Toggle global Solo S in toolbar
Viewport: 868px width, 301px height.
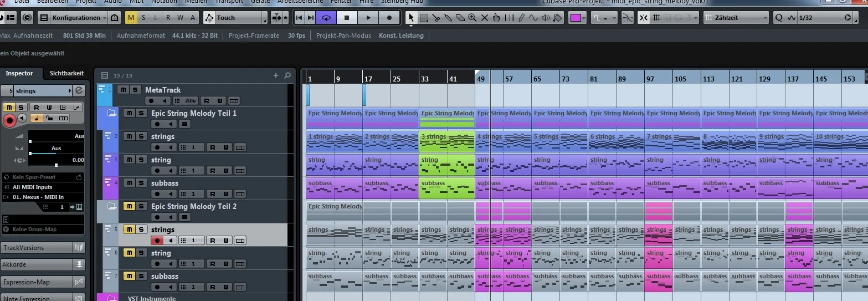[143, 18]
